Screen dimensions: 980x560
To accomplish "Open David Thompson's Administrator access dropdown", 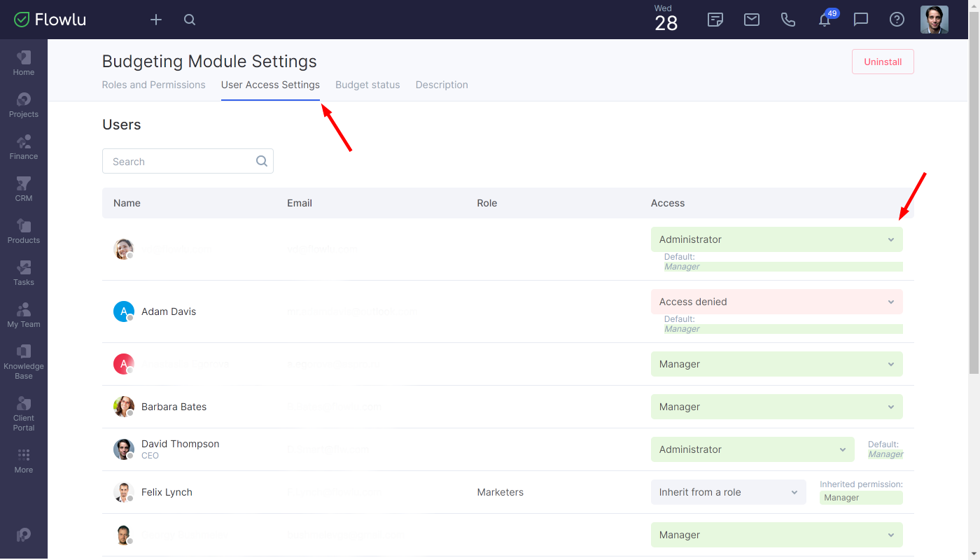I will [x=752, y=449].
